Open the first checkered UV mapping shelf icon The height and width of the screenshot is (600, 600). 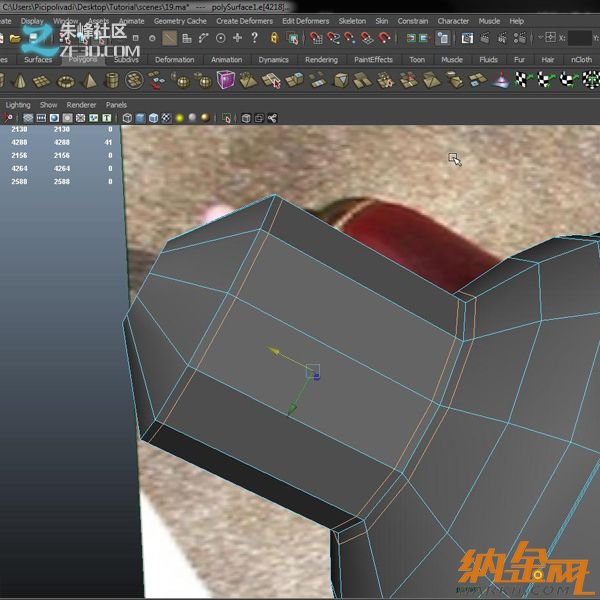tap(523, 80)
